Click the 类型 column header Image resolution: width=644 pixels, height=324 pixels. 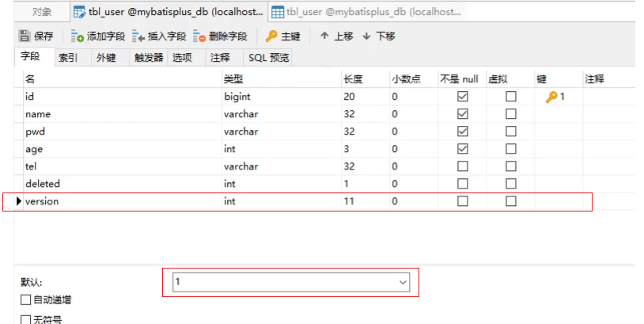tap(282, 79)
